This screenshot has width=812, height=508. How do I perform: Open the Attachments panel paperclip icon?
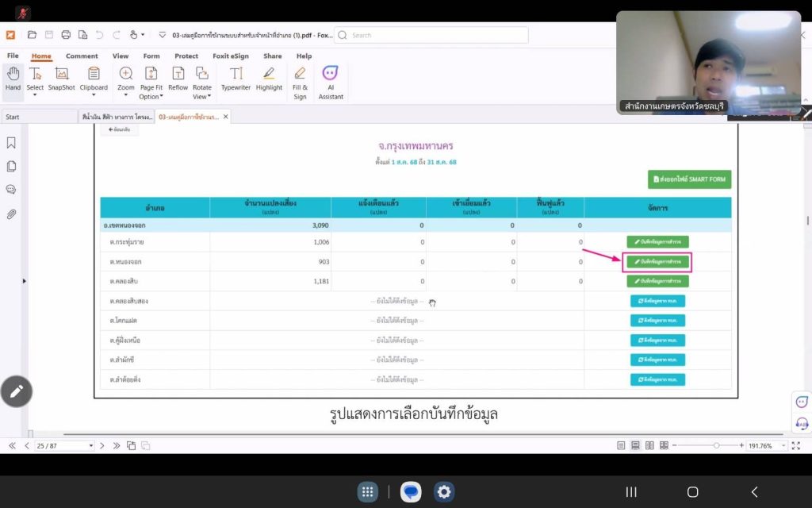coord(11,214)
